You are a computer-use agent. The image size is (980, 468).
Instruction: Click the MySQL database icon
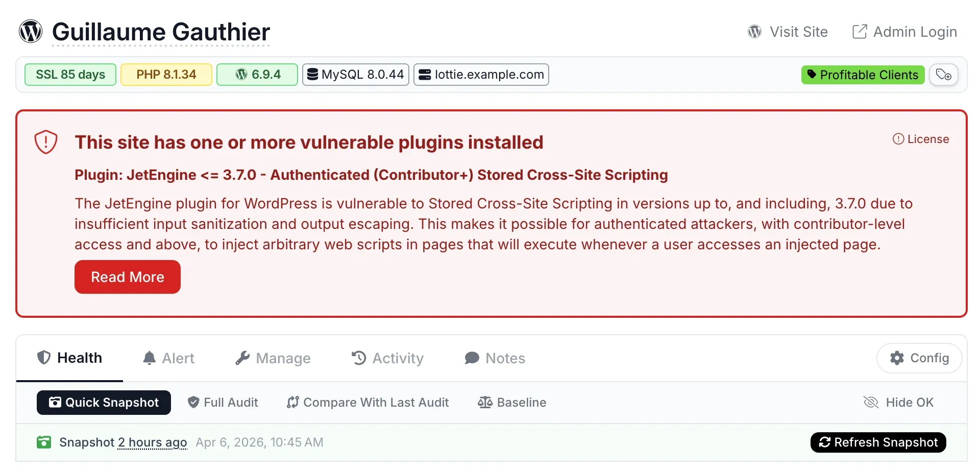coord(313,74)
